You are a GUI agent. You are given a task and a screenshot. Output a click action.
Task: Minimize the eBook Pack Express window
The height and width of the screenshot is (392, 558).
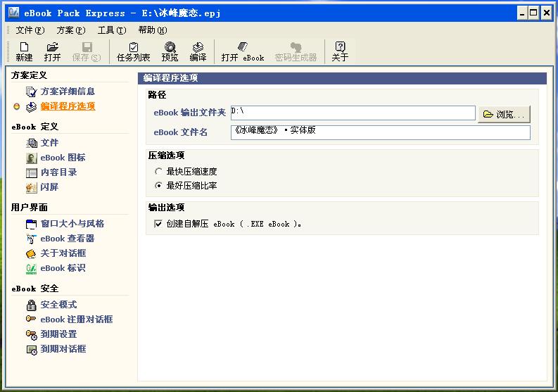click(522, 13)
